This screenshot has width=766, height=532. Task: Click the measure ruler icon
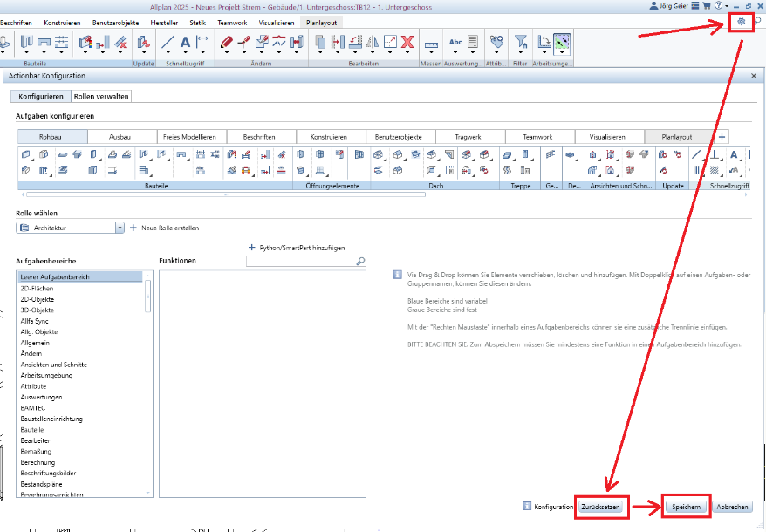pos(431,42)
